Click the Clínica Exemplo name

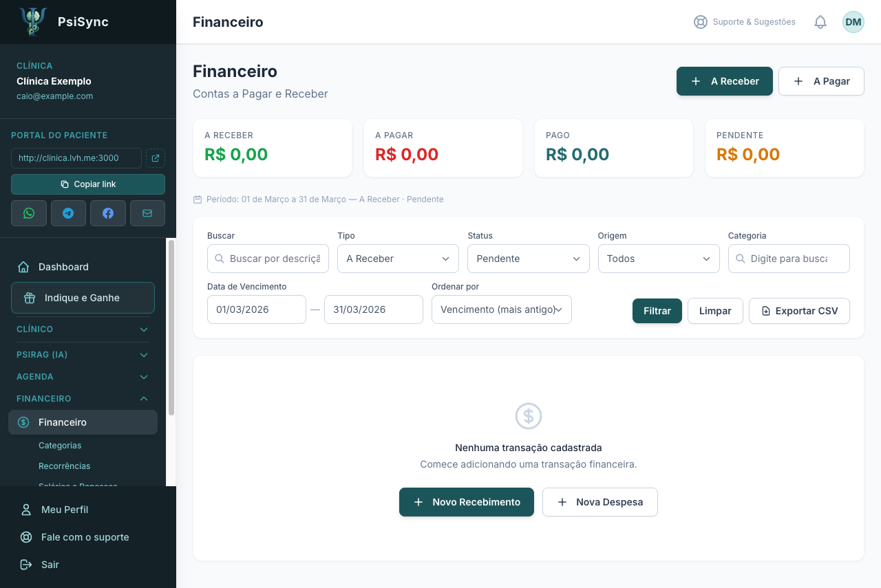[54, 81]
